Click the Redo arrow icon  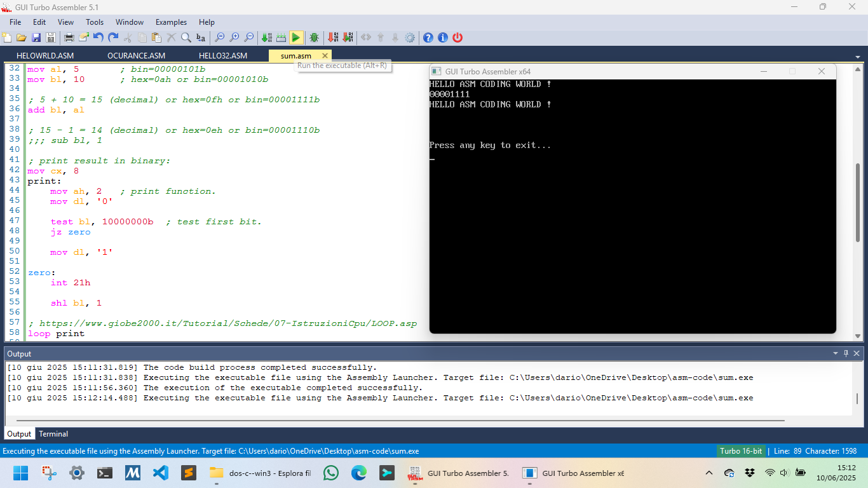coord(113,37)
